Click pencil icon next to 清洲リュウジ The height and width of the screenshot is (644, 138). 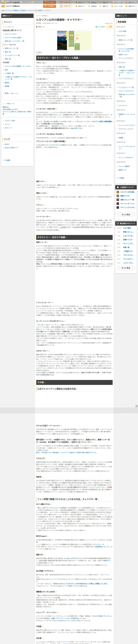coord(48,193)
